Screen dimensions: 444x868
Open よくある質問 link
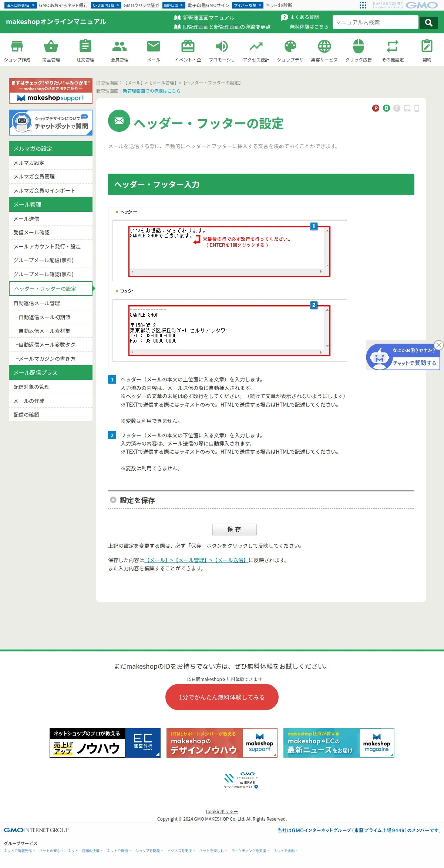click(x=300, y=17)
